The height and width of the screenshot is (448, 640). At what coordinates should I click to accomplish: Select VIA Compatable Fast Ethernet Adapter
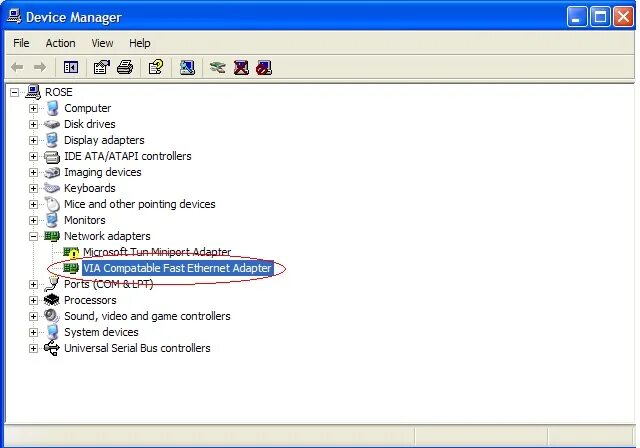click(x=178, y=268)
